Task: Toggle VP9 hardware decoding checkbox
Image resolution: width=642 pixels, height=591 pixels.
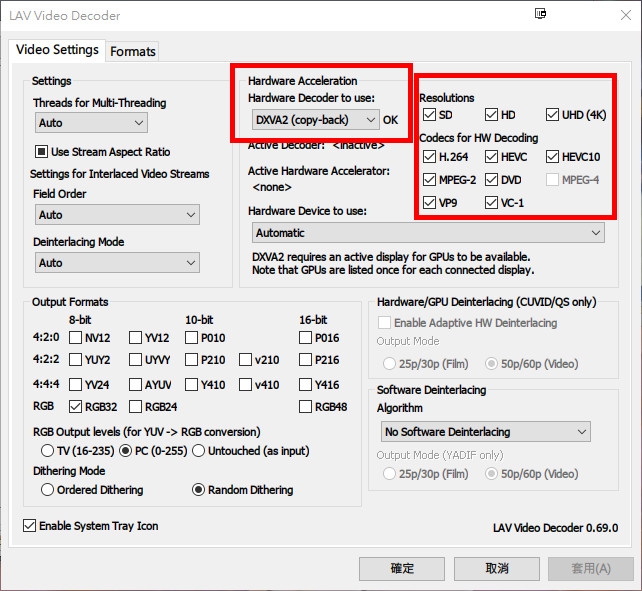Action: pos(429,202)
